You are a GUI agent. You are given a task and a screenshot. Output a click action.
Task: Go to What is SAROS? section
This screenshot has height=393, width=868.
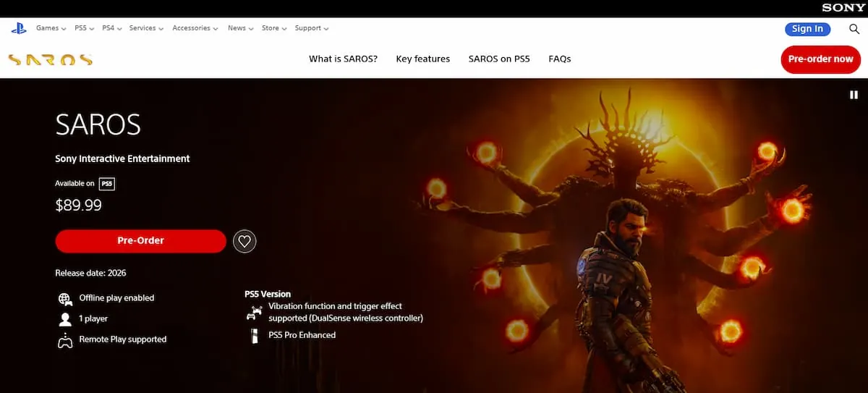(x=343, y=59)
